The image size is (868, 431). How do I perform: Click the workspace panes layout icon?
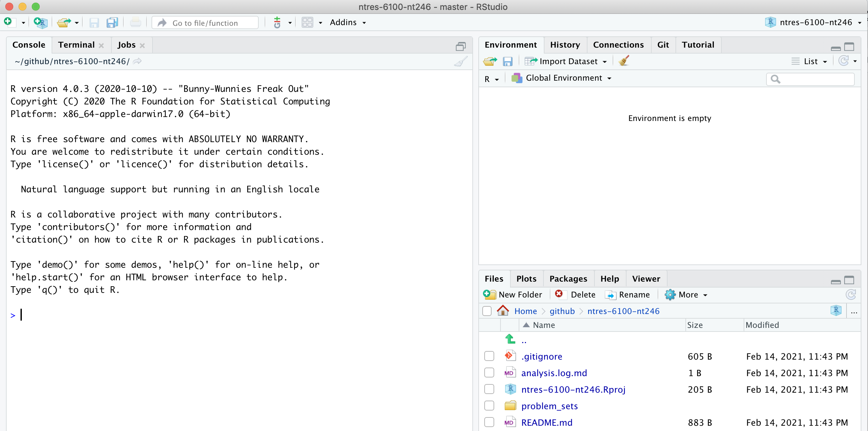click(x=307, y=22)
